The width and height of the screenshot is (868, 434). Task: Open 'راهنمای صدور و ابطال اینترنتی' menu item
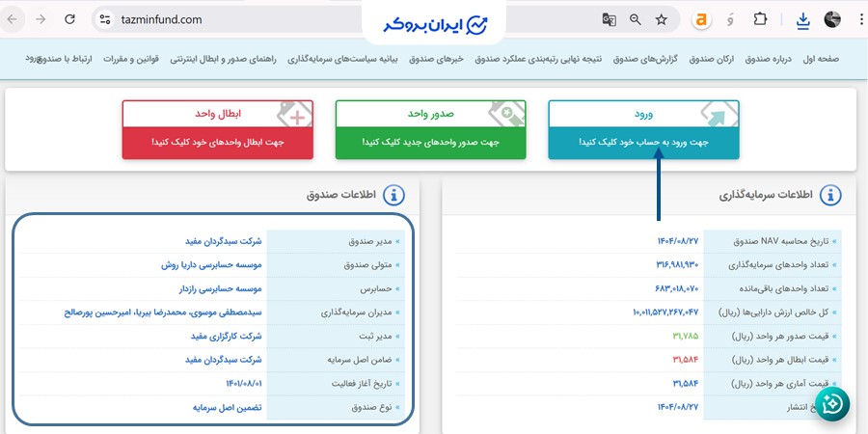pos(223,59)
